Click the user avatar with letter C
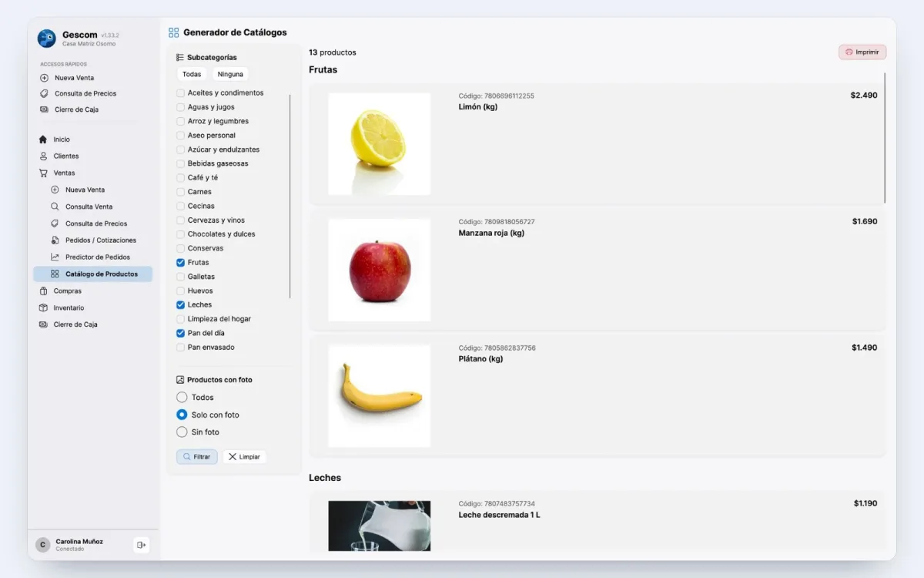924x578 pixels. (x=43, y=545)
